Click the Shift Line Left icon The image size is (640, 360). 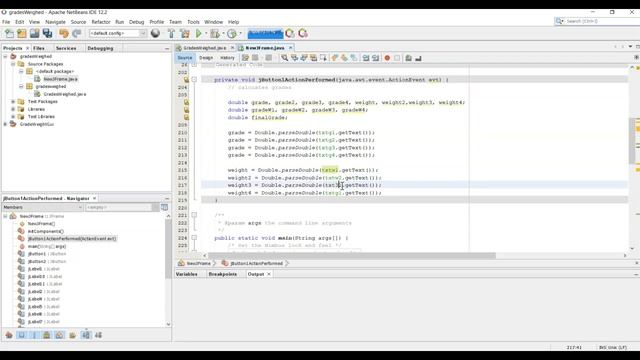click(x=366, y=58)
